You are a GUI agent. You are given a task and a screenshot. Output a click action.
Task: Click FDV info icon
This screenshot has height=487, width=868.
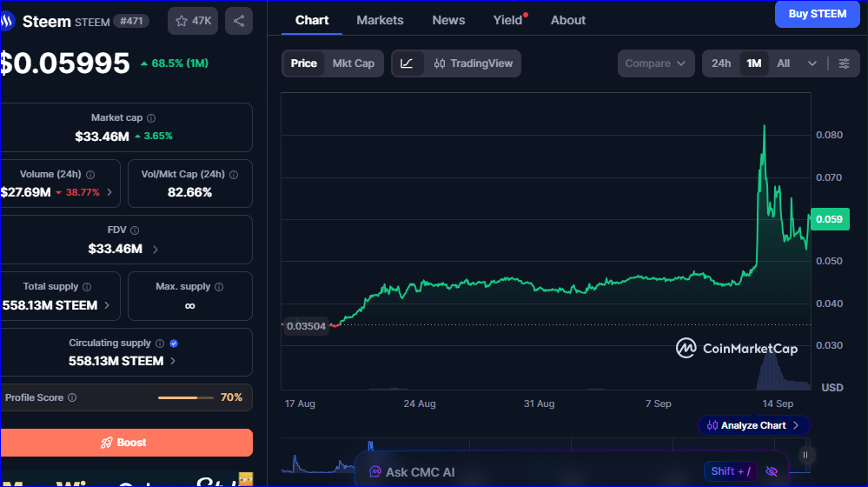tap(135, 230)
